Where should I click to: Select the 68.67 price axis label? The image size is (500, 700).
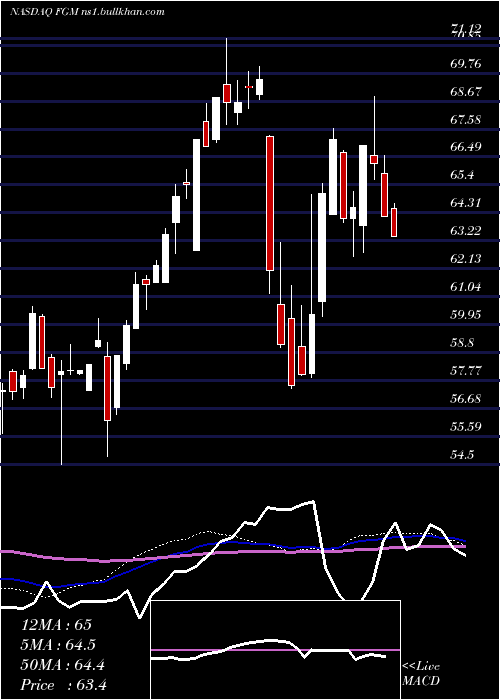point(466,92)
